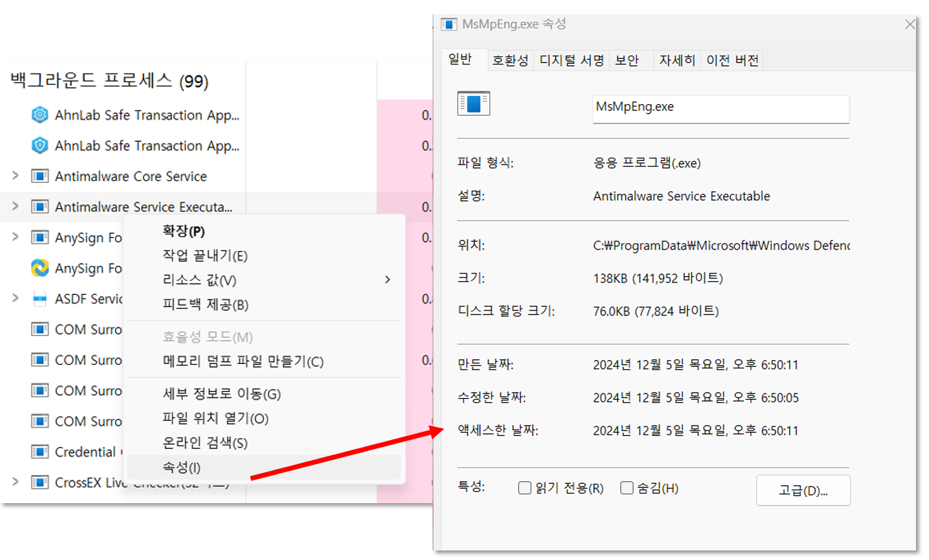Viewport: 929px width, 560px height.
Task: Enable the 읽기 전용(R) checkbox
Action: click(x=524, y=488)
